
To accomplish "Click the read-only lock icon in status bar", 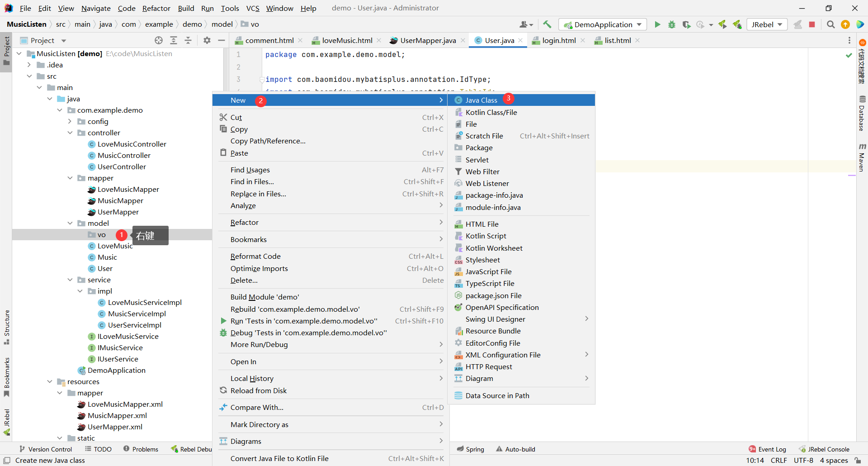I will (858, 460).
